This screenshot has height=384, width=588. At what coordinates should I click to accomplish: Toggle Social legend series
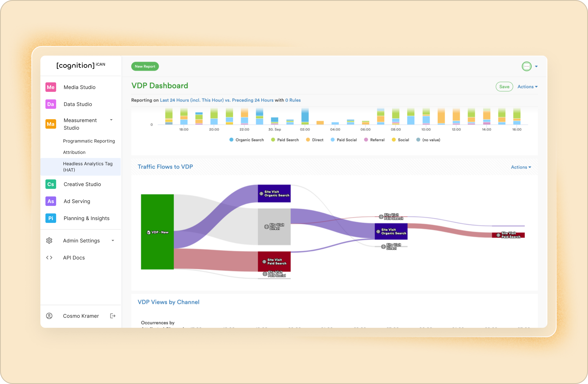point(400,140)
